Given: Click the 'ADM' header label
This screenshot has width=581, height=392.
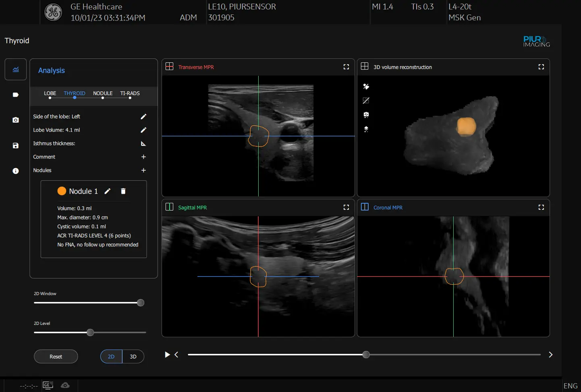Looking at the screenshot, I should [188, 18].
